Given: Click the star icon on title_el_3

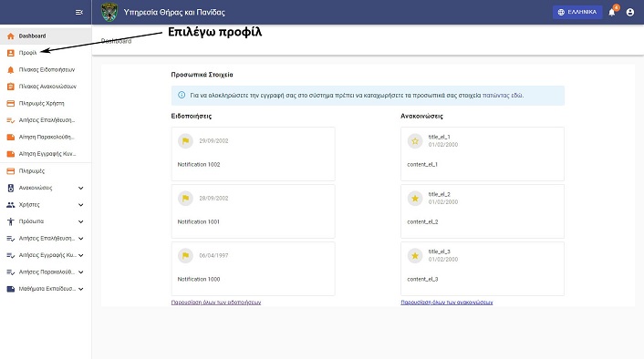Looking at the screenshot, I should (415, 256).
